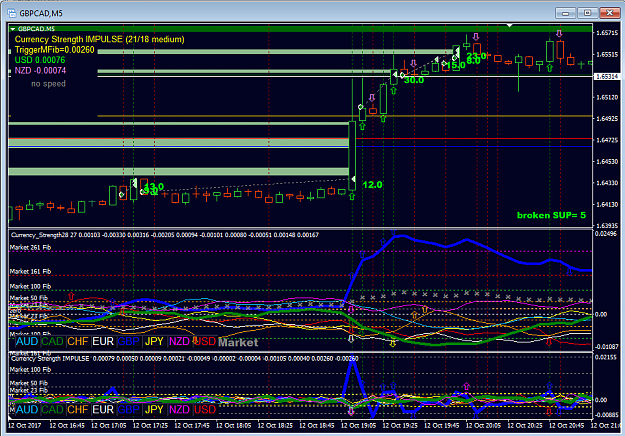The height and width of the screenshot is (436, 625).
Task: Click the CHF label in the Currency_Strength28 panel
Action: [x=78, y=342]
